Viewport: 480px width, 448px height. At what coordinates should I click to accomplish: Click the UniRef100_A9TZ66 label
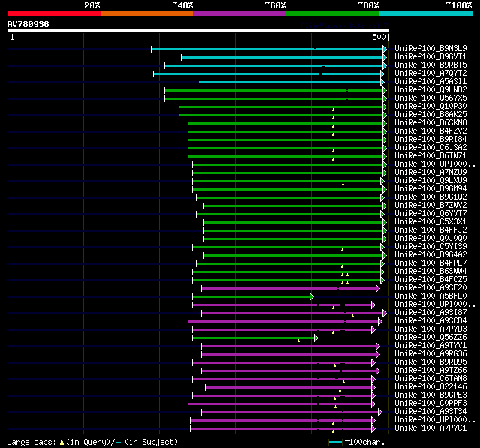point(430,371)
